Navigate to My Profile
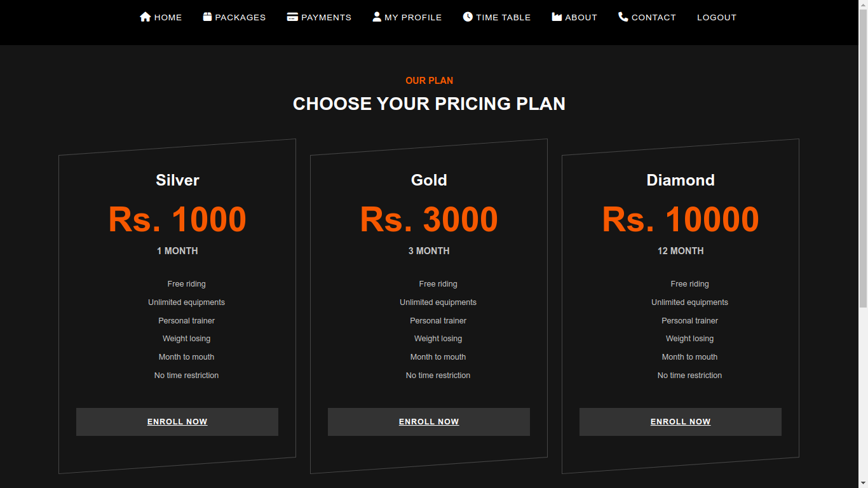Viewport: 868px width, 488px height. pyautogui.click(x=413, y=18)
